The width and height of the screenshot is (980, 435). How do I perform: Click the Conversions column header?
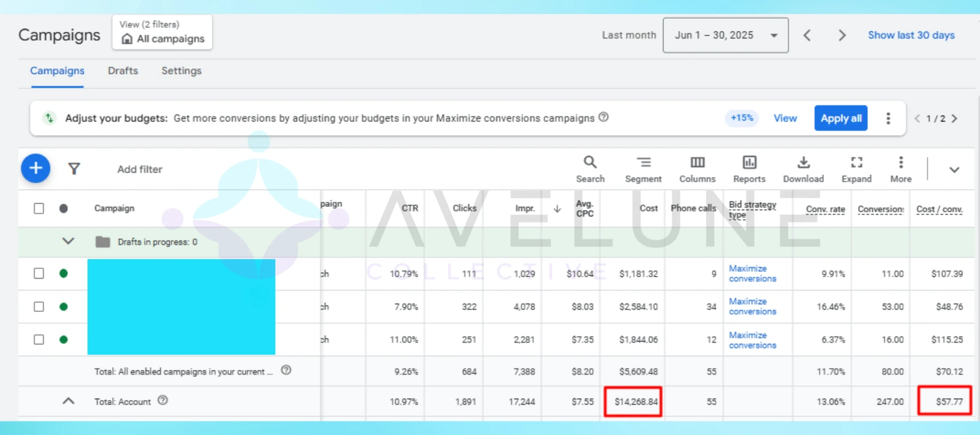coord(881,209)
